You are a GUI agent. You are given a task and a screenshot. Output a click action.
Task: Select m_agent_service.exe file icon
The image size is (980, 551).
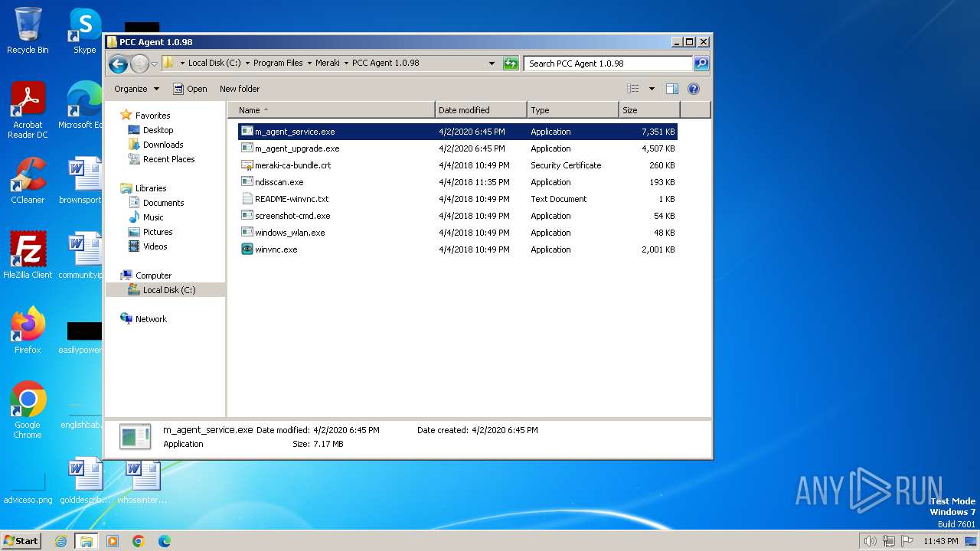coord(247,132)
